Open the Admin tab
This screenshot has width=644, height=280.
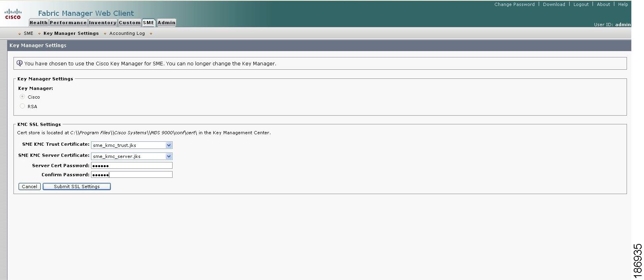[166, 23]
